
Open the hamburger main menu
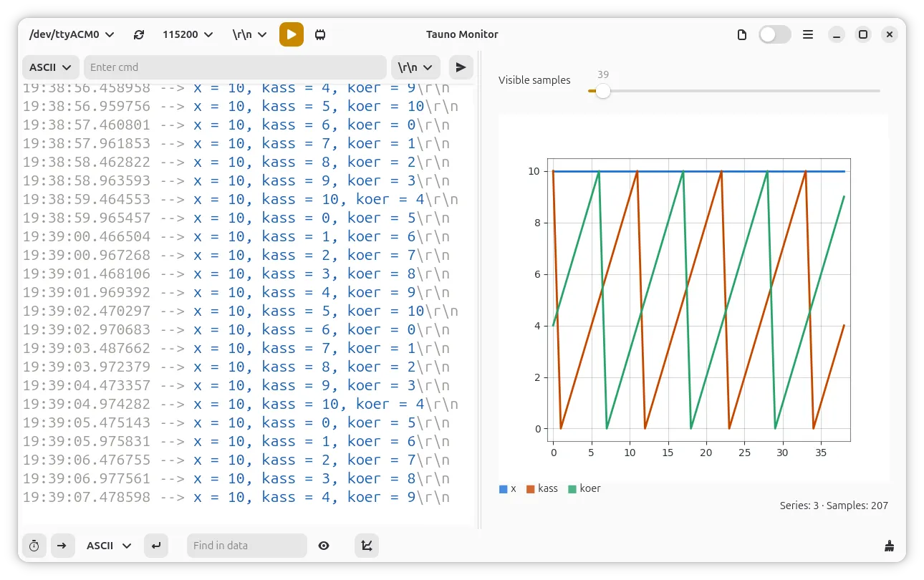click(x=808, y=34)
